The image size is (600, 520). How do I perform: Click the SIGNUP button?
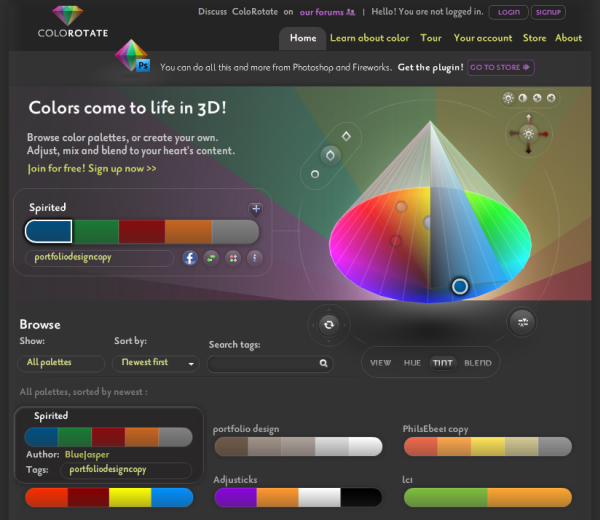pos(548,12)
